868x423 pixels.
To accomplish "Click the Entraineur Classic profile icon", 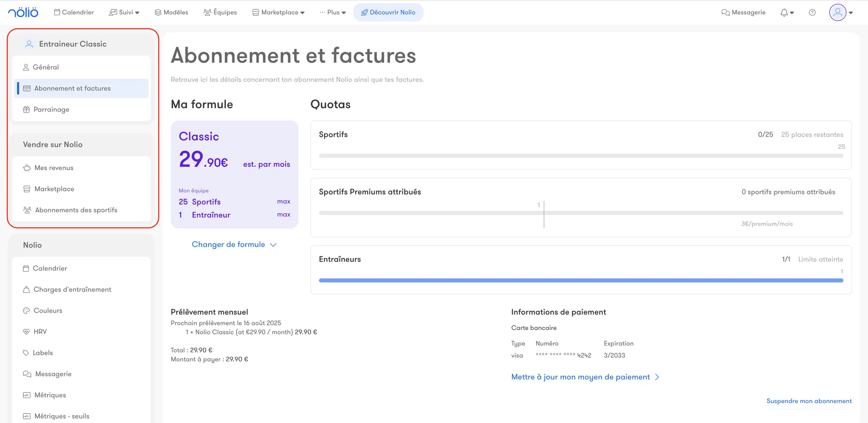I will pos(29,44).
